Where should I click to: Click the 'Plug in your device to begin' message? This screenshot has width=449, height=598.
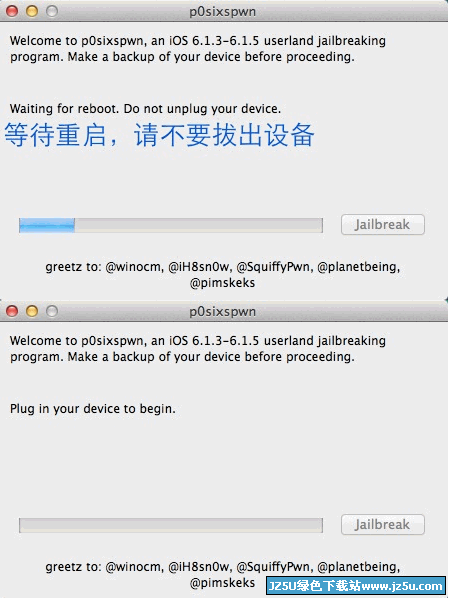(x=93, y=409)
